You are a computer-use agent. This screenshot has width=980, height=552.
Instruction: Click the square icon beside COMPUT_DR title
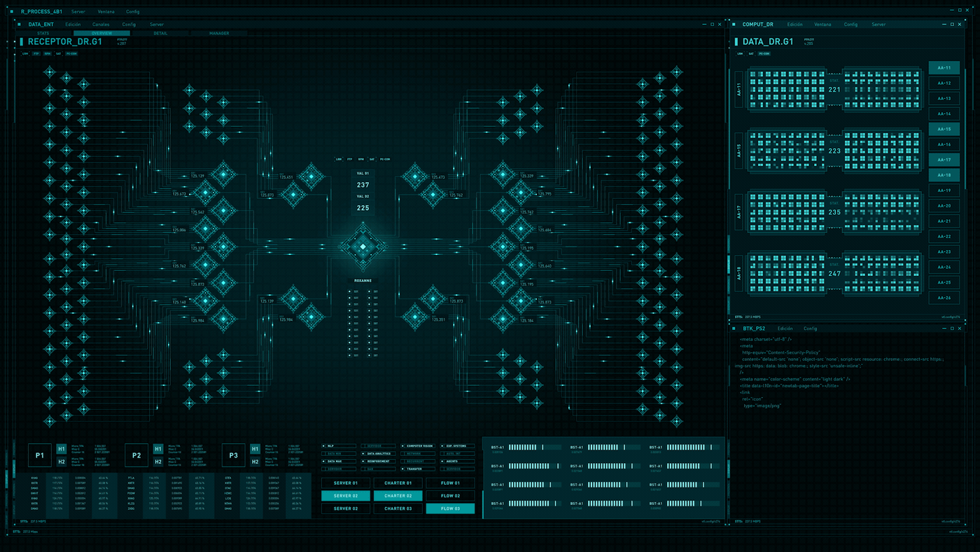click(x=734, y=25)
